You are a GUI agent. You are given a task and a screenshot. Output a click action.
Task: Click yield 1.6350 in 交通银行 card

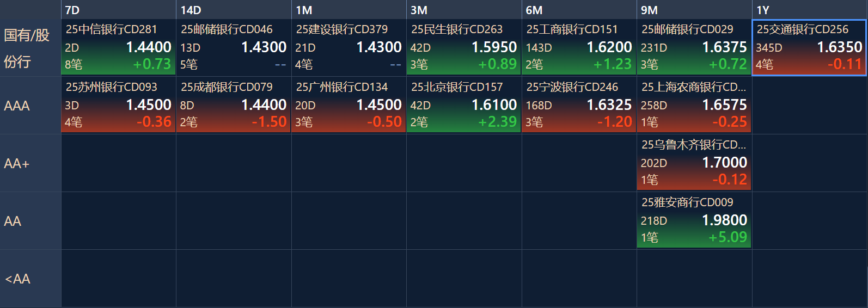tap(840, 47)
